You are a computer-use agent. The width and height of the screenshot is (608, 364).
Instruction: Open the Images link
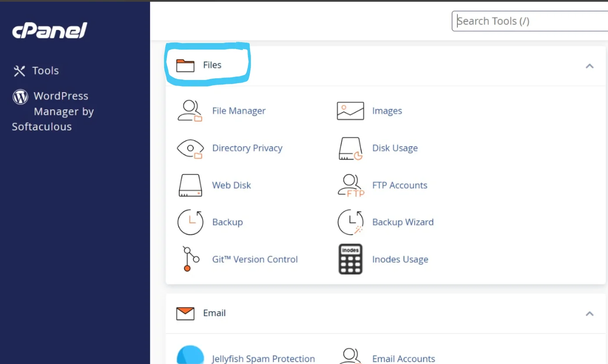[x=387, y=111]
